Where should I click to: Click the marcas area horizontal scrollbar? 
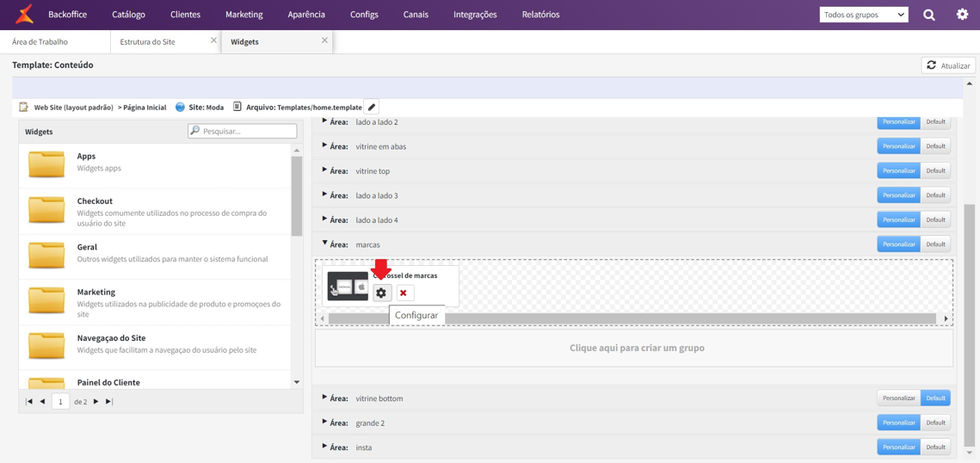[x=634, y=318]
